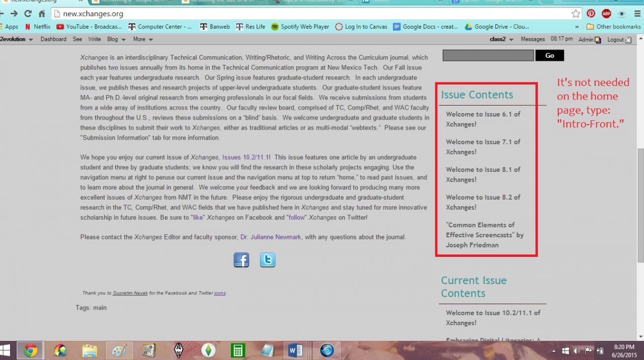Open the Log In to Canvas bookmark
The height and width of the screenshot is (360, 644).
click(361, 27)
